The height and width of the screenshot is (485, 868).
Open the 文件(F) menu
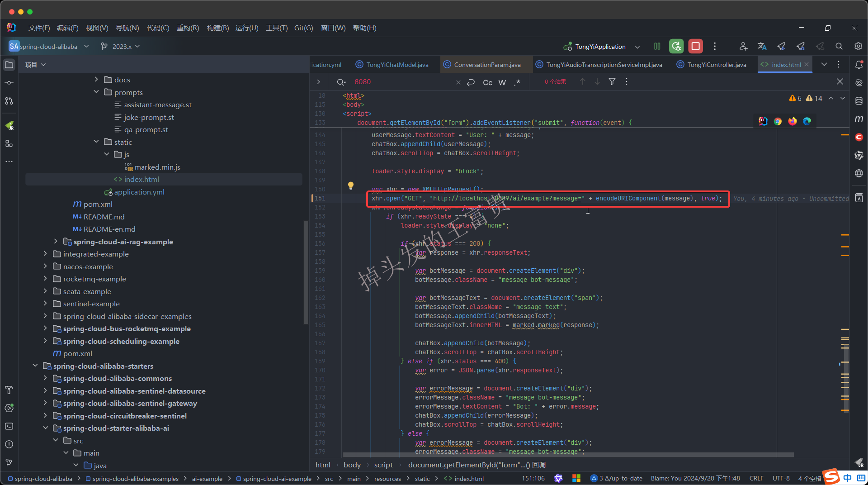[39, 28]
